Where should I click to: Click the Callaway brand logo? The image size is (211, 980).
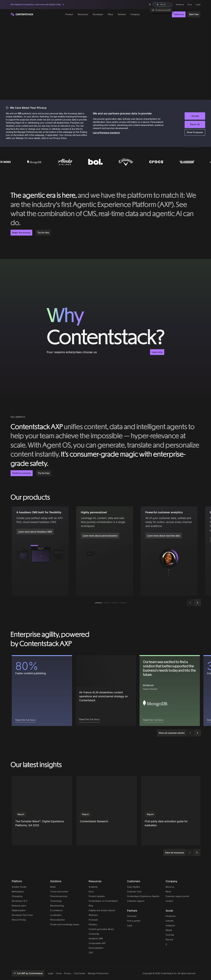pos(126,162)
